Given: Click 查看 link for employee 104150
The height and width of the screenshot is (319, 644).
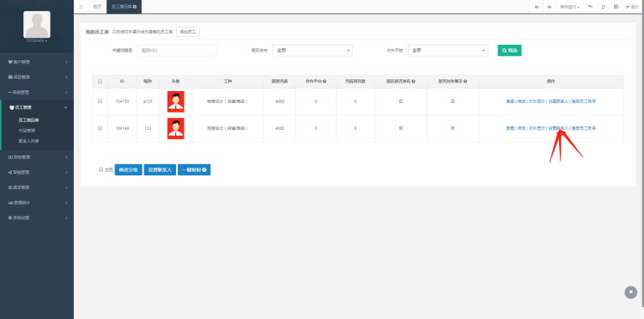Looking at the screenshot, I should pos(510,101).
